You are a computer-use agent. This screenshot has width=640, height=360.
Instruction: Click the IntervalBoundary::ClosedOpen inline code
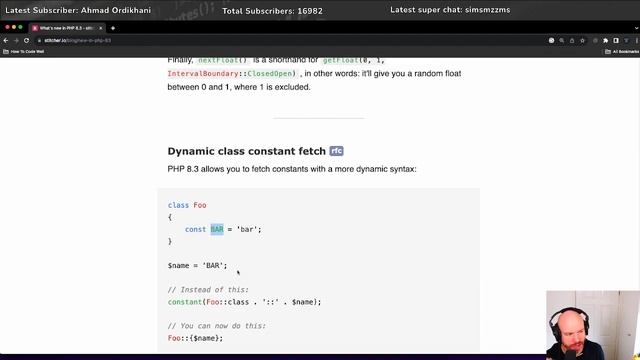click(232, 73)
